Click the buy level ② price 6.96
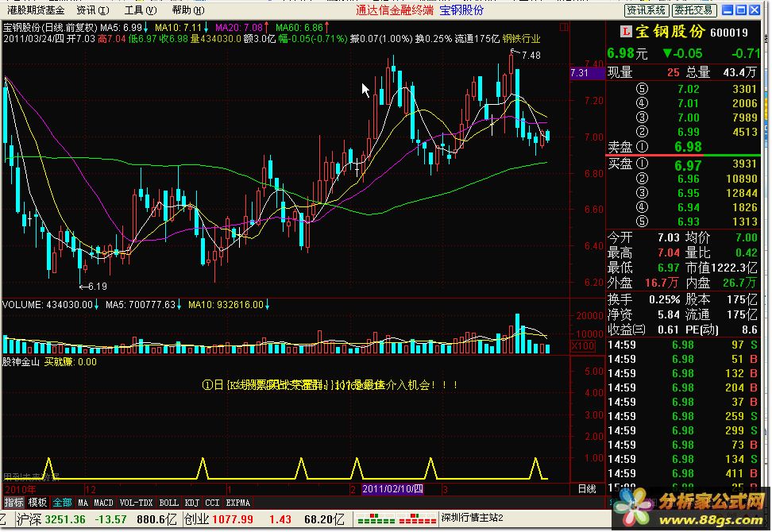 [x=689, y=179]
